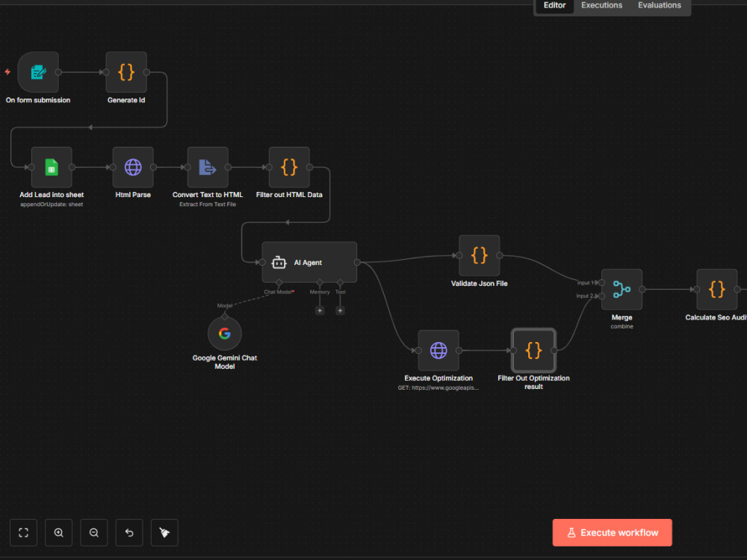The height and width of the screenshot is (560, 747).
Task: Select the Html Parse globe node
Action: click(133, 167)
